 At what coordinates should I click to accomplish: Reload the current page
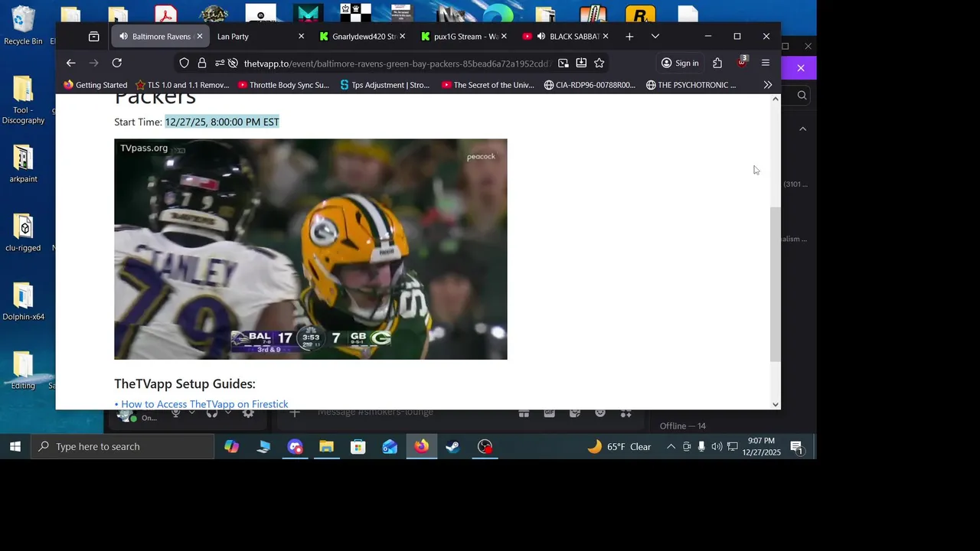pyautogui.click(x=117, y=63)
